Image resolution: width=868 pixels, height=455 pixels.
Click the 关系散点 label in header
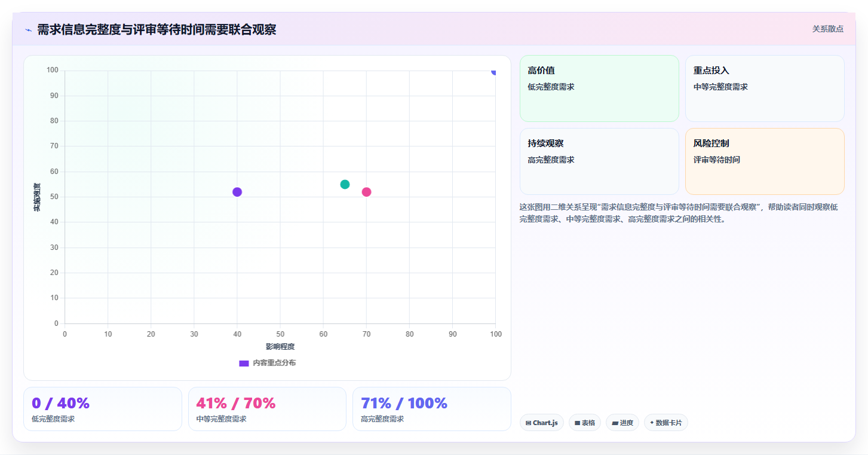pos(827,29)
